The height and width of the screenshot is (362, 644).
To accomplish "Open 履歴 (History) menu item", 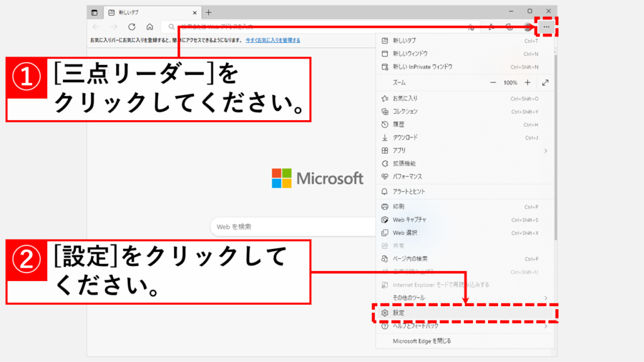I will click(x=399, y=124).
